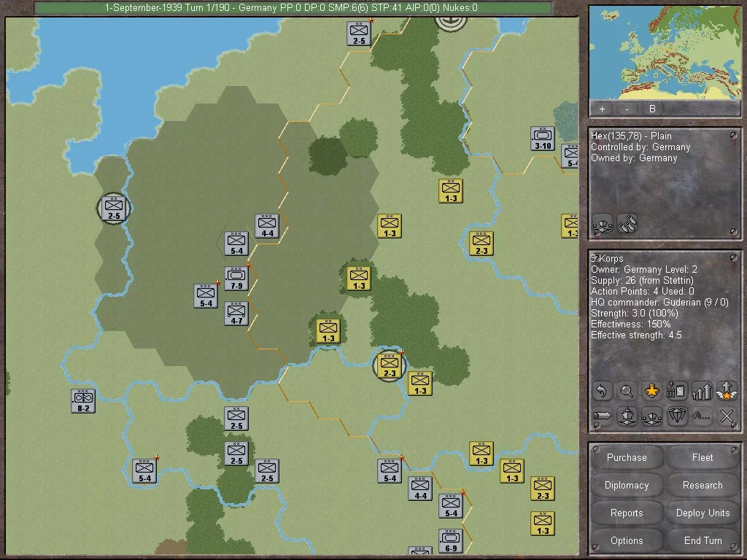Viewport: 747px width, 560px height.
Task: Click the parachute airdrop icon
Action: (x=676, y=416)
